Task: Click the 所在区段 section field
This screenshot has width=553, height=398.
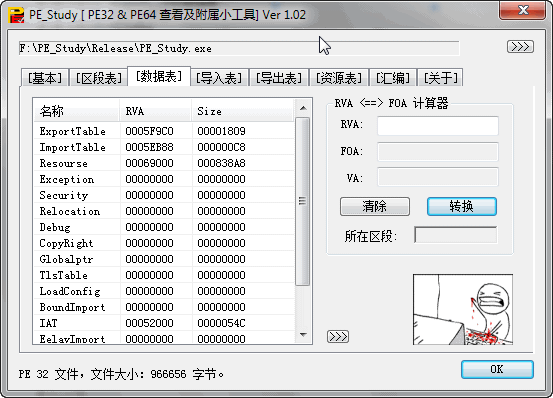Action: click(456, 235)
